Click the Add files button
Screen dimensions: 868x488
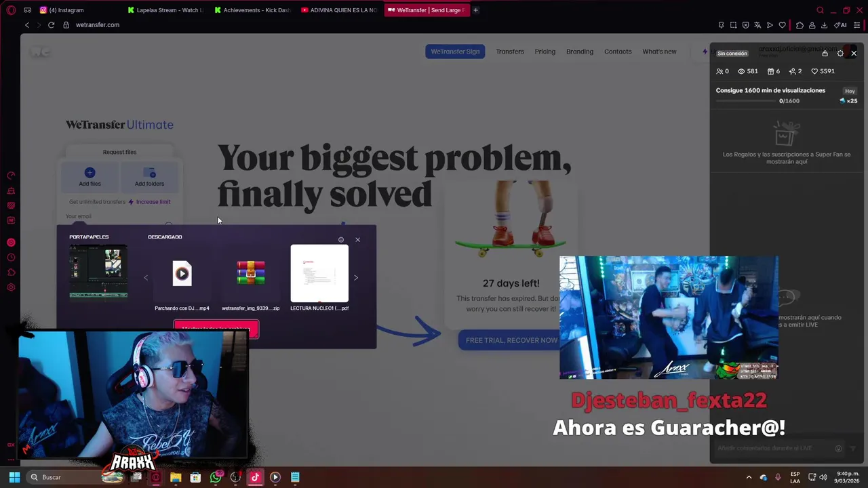point(90,178)
